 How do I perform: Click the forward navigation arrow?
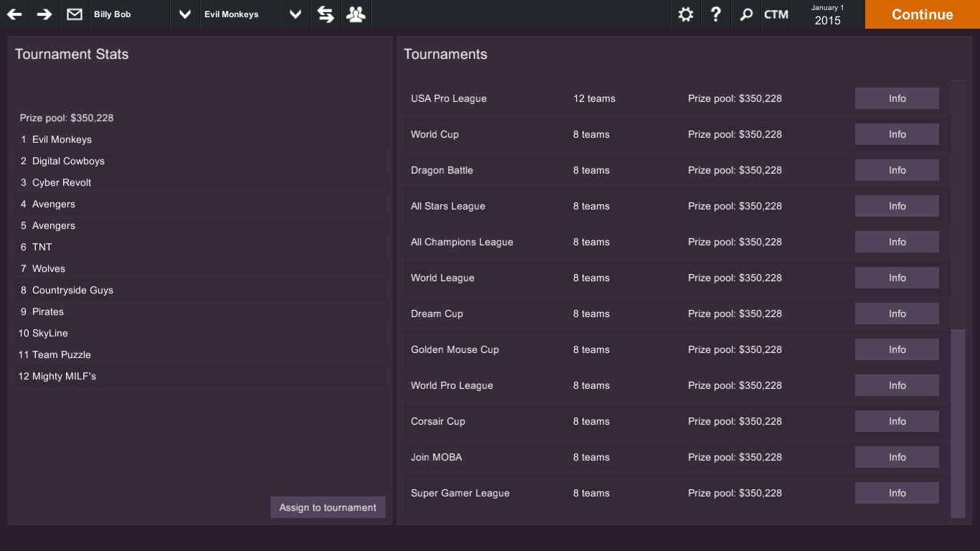click(x=43, y=14)
